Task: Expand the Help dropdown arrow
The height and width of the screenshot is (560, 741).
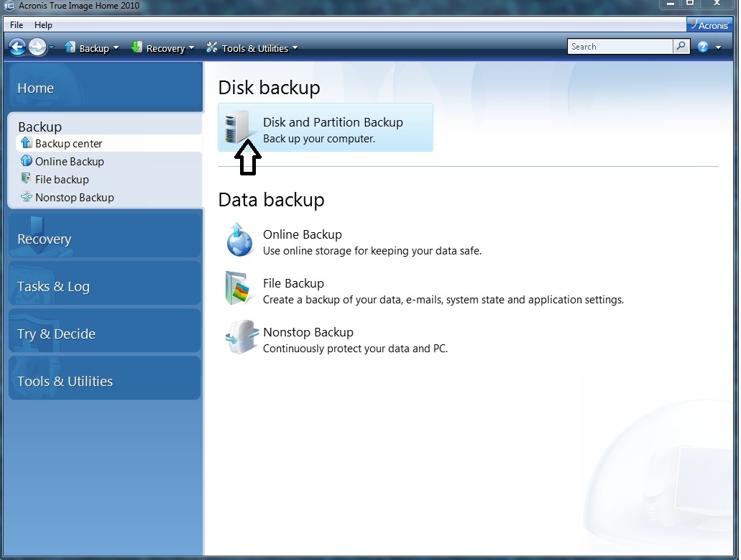Action: coord(718,47)
